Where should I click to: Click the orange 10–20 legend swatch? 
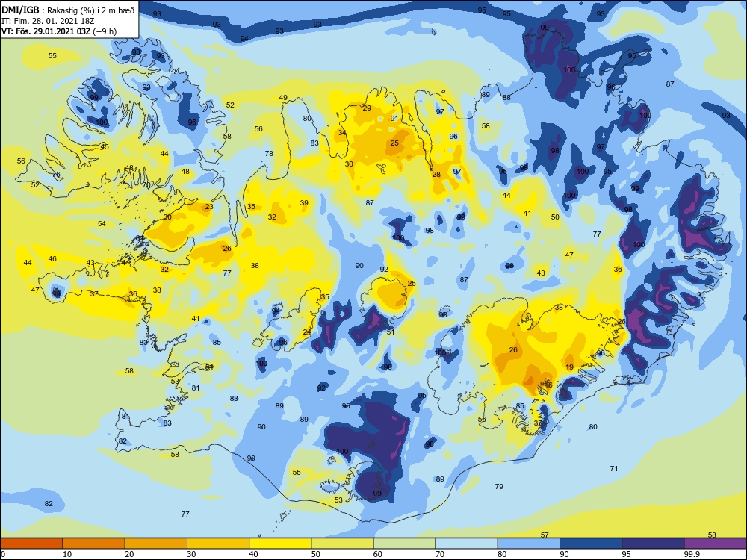tap(94, 544)
